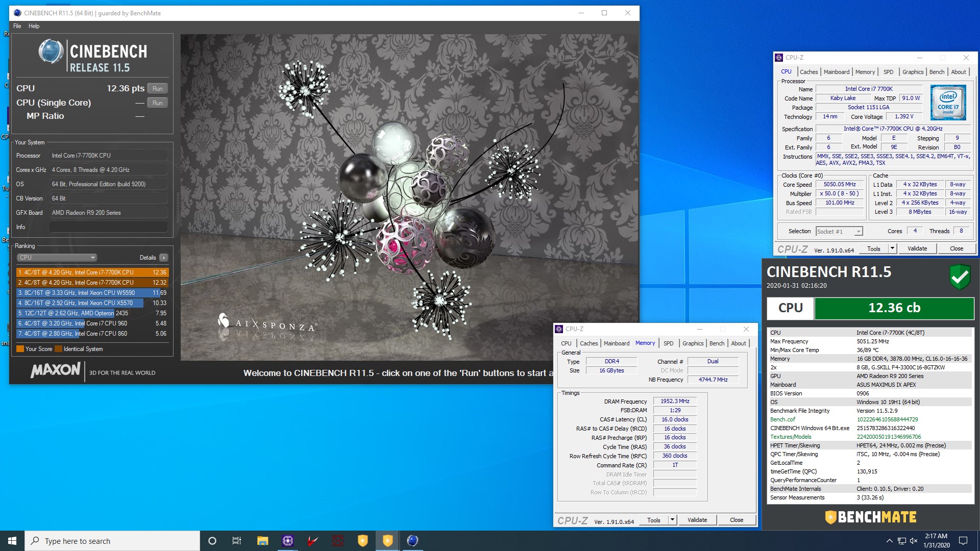
Task: Open Cortana from the taskbar circle icon
Action: (212, 541)
